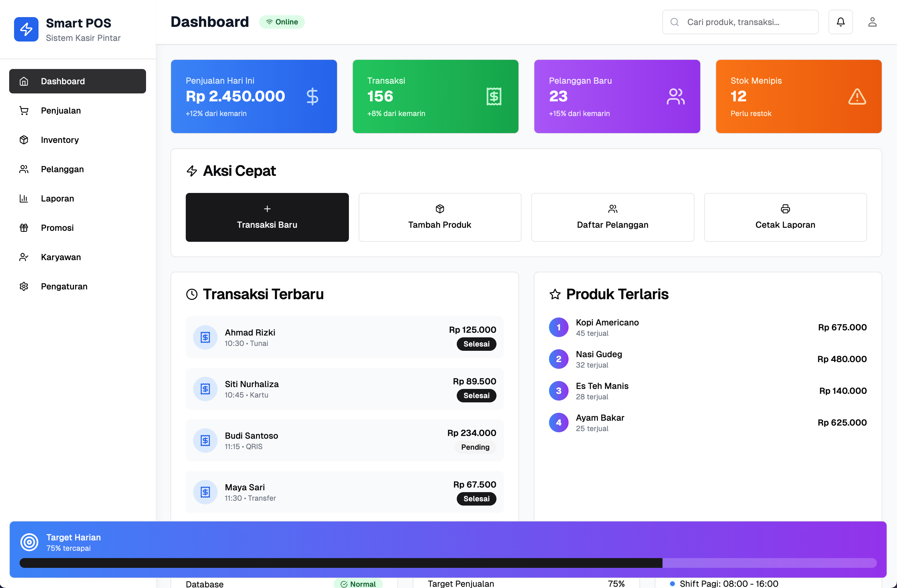Click the Rp 140.000 amount
This screenshot has height=588, width=897.
(843, 391)
